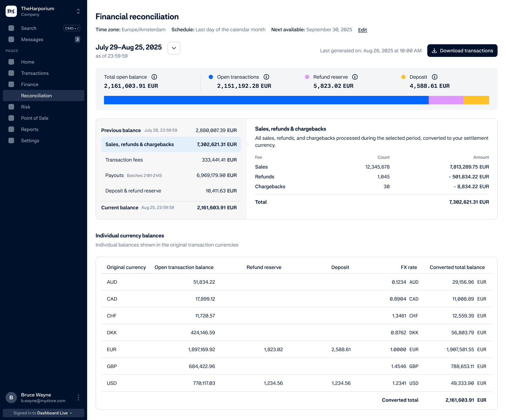The height and width of the screenshot is (420, 506).
Task: Click the messages count badge showing 3
Action: (x=77, y=39)
